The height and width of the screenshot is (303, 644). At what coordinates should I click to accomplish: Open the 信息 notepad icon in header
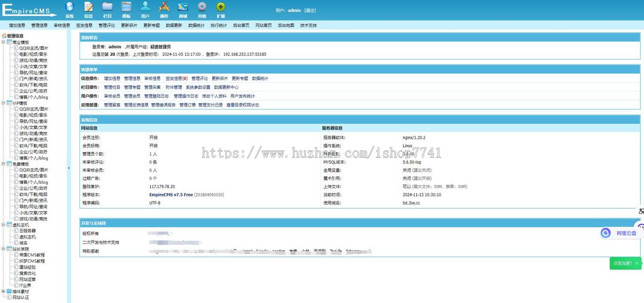89,6
